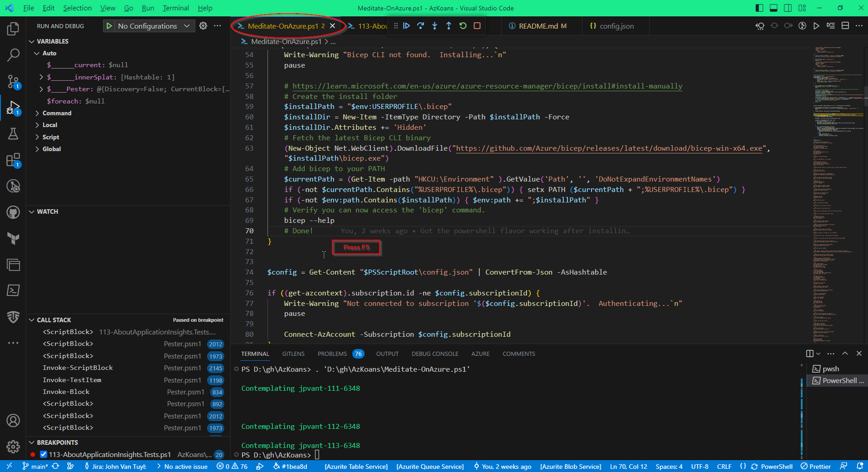Open the PowerShell panel in activity bar
Image resolution: width=868 pixels, height=472 pixels.
pyautogui.click(x=13, y=290)
